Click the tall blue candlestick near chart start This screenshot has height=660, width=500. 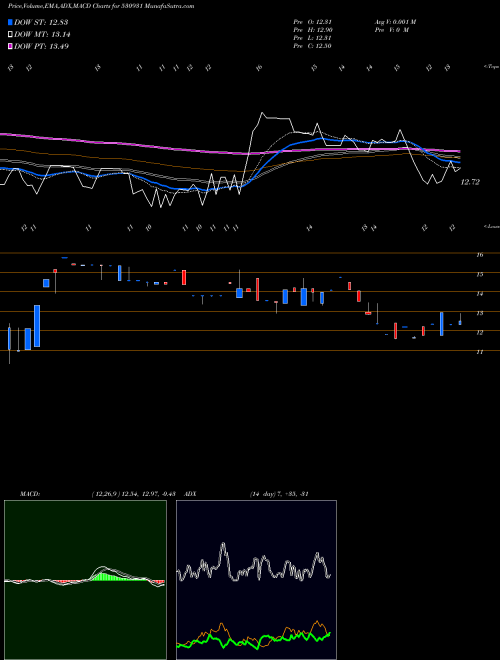click(x=37, y=326)
